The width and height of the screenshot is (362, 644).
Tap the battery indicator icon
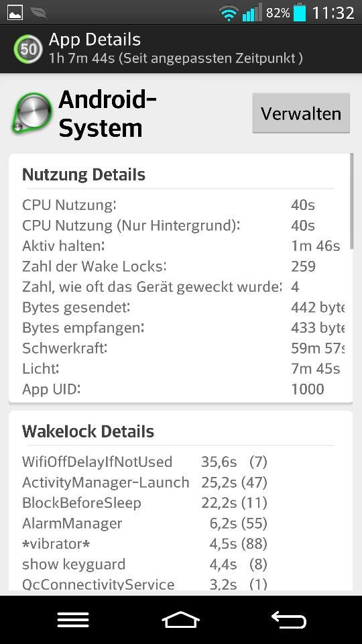300,12
